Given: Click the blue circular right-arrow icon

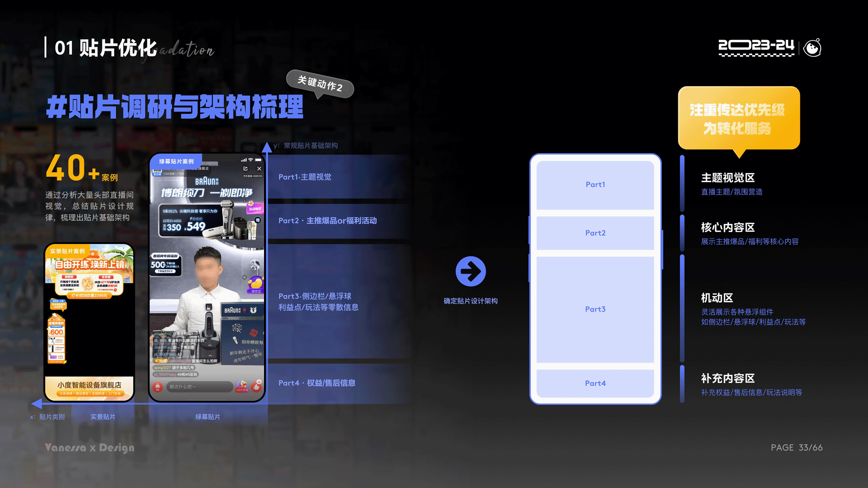Looking at the screenshot, I should [471, 271].
